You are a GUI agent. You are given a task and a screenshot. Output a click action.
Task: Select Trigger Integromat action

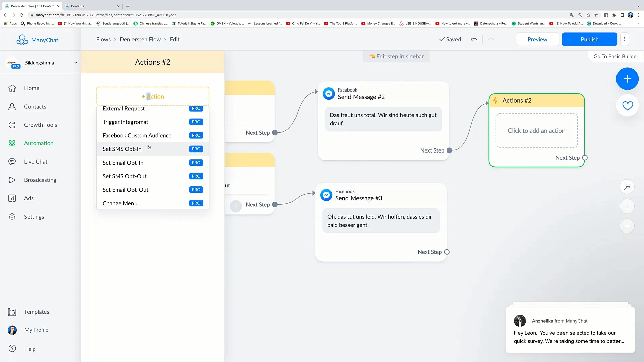153,122
